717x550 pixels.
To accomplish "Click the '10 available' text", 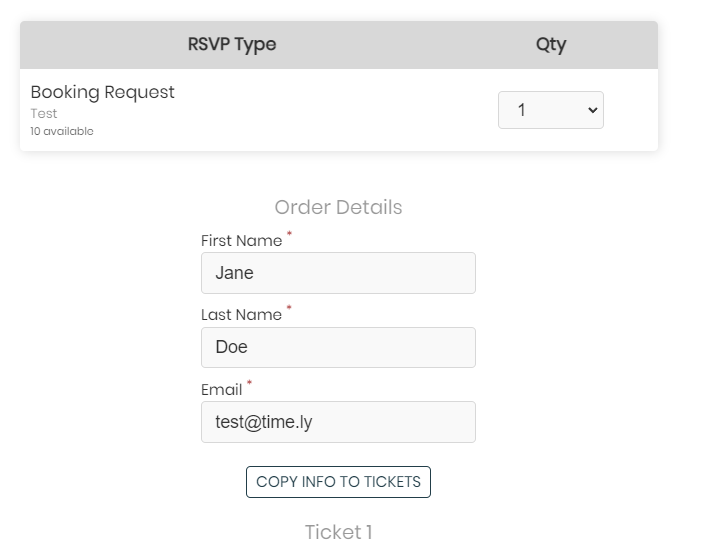I will coord(61,131).
